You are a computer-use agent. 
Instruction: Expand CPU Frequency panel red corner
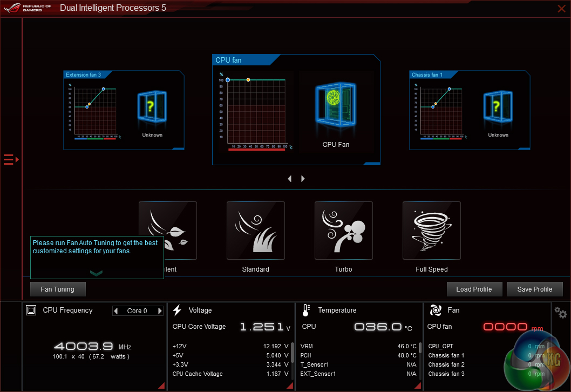(x=161, y=386)
